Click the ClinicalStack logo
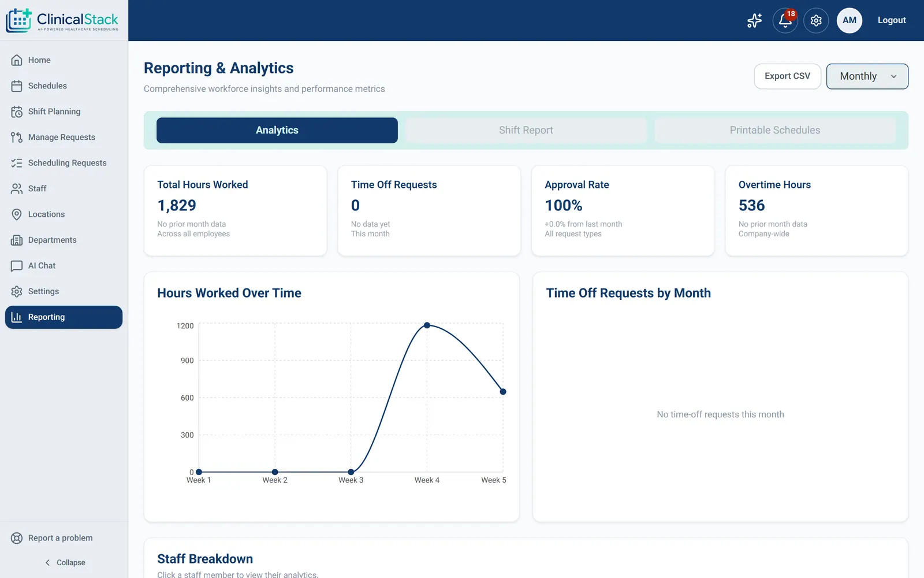 62,20
